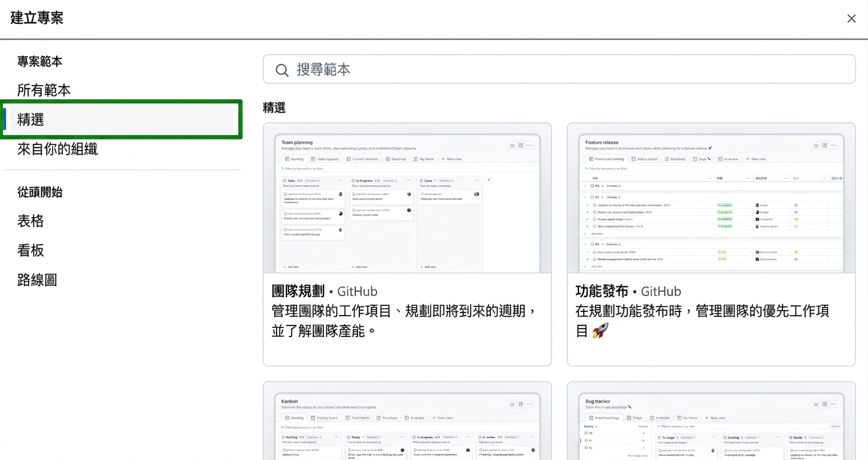Click the Triage tab in Bug tracker preview
This screenshot has height=460, width=868.
(x=635, y=418)
